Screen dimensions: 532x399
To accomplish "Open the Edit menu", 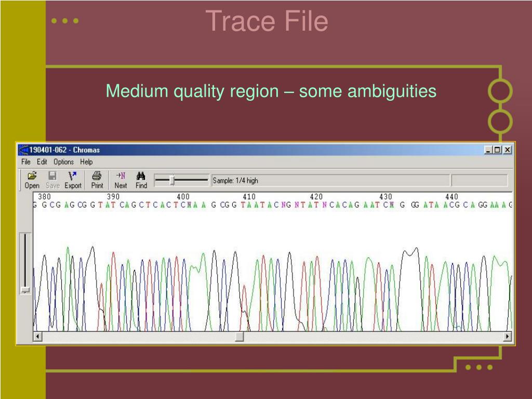I will click(x=42, y=162).
